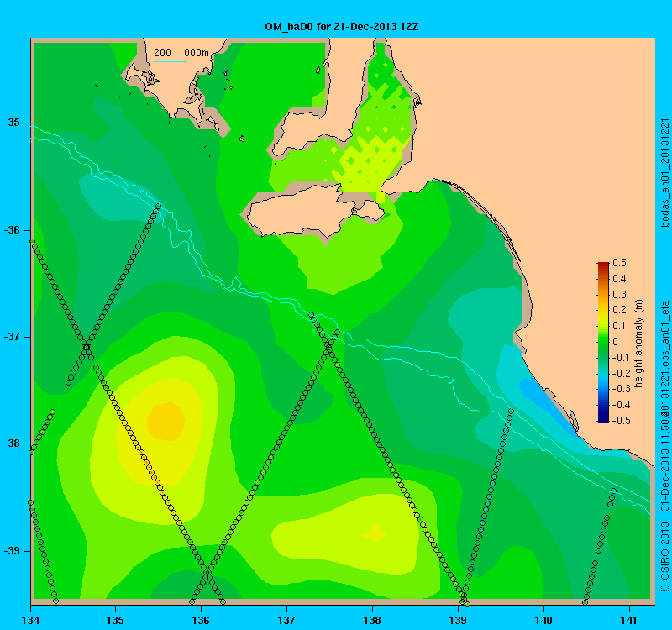This screenshot has width=672, height=630.
Task: Click the longitude label 135
Action: (x=115, y=620)
